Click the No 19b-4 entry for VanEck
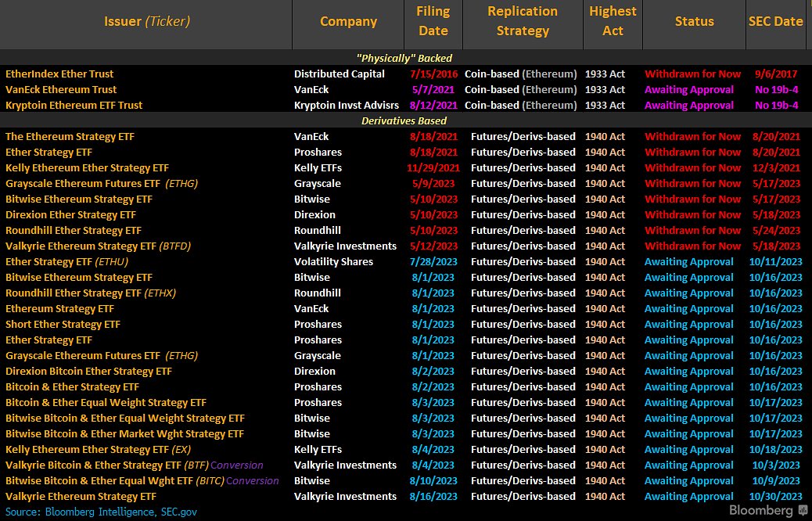This screenshot has width=812, height=521. click(x=775, y=89)
